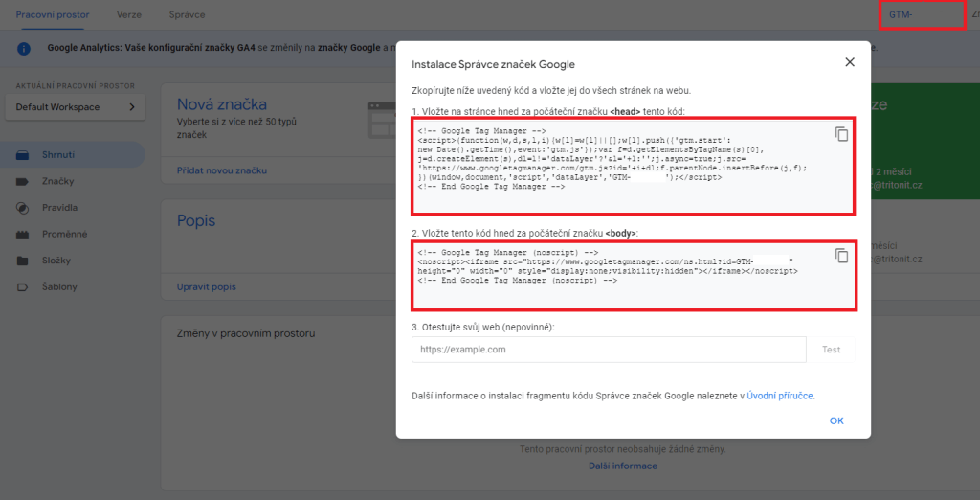Click the Proměnné brick icon

[x=23, y=235]
